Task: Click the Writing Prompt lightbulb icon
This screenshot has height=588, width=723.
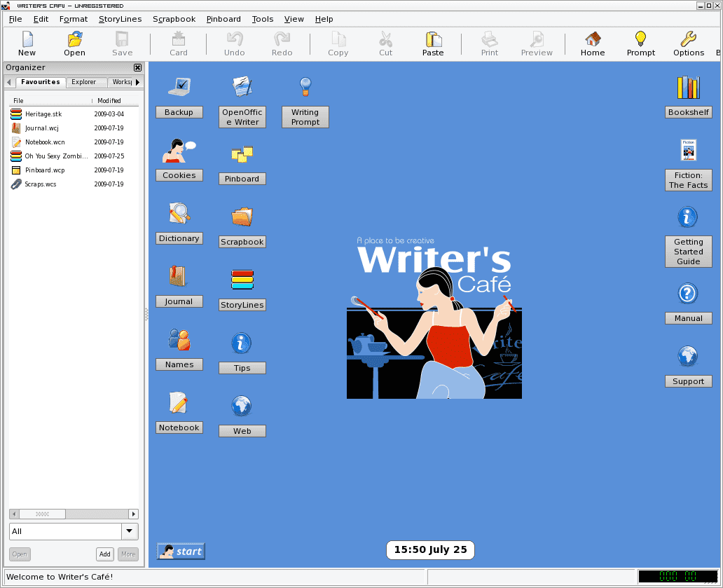Action: pos(305,86)
